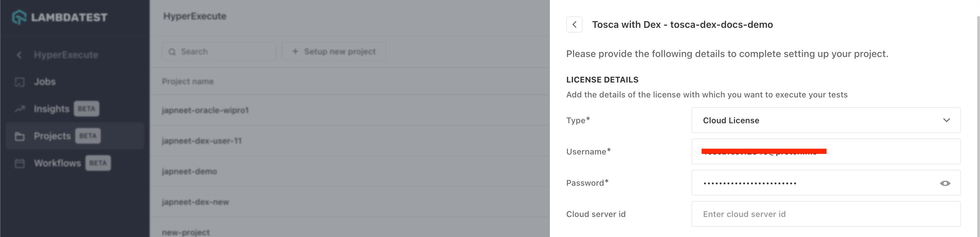Click the Setup new project button

tap(334, 51)
